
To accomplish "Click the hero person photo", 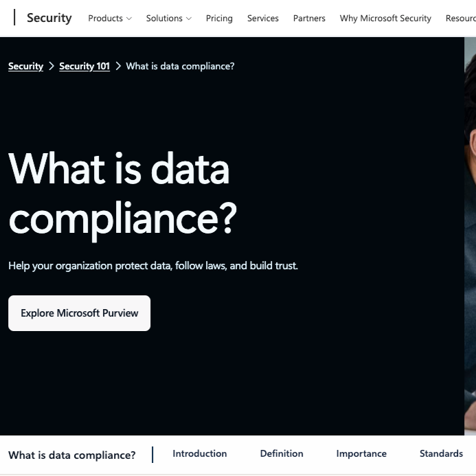I will click(x=471, y=236).
